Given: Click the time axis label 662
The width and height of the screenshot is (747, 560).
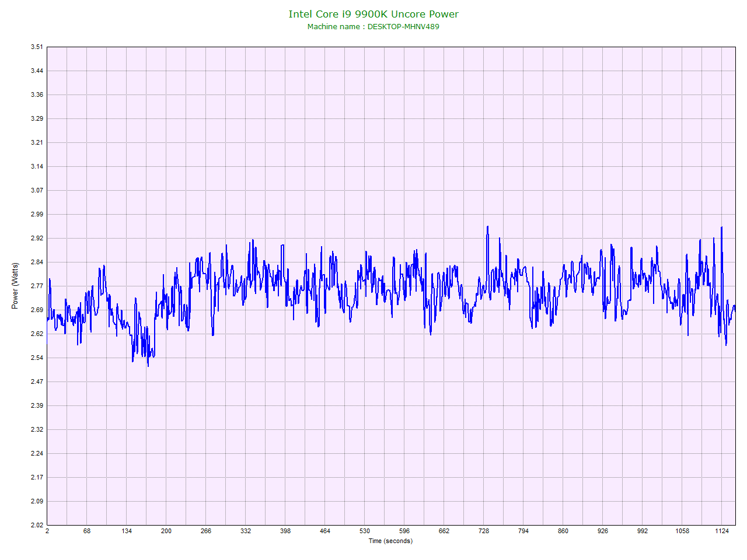Looking at the screenshot, I should pos(444,531).
